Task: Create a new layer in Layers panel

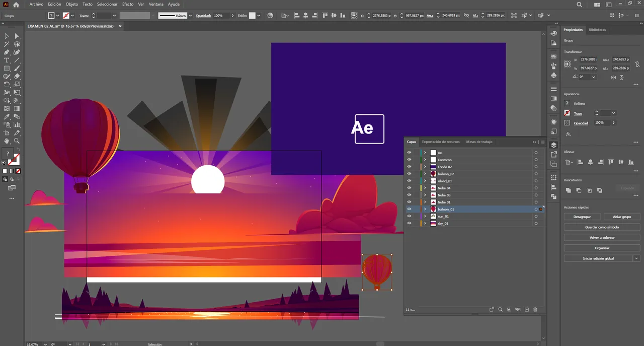Action: point(527,309)
